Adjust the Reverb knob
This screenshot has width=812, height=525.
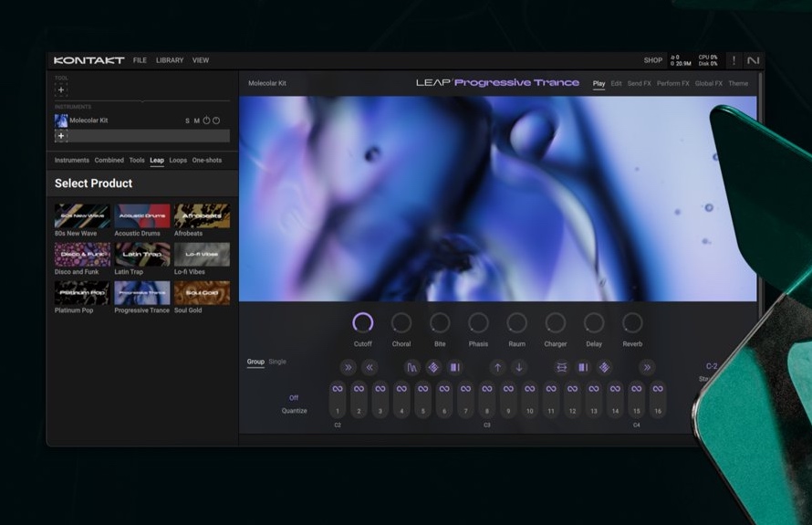tap(632, 323)
